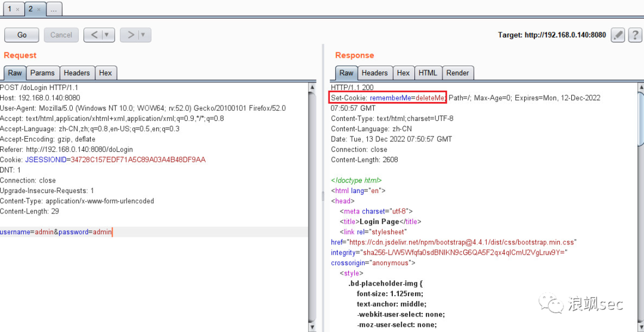This screenshot has width=644, height=332.
Task: Click the Referer header line
Action: pos(67,150)
